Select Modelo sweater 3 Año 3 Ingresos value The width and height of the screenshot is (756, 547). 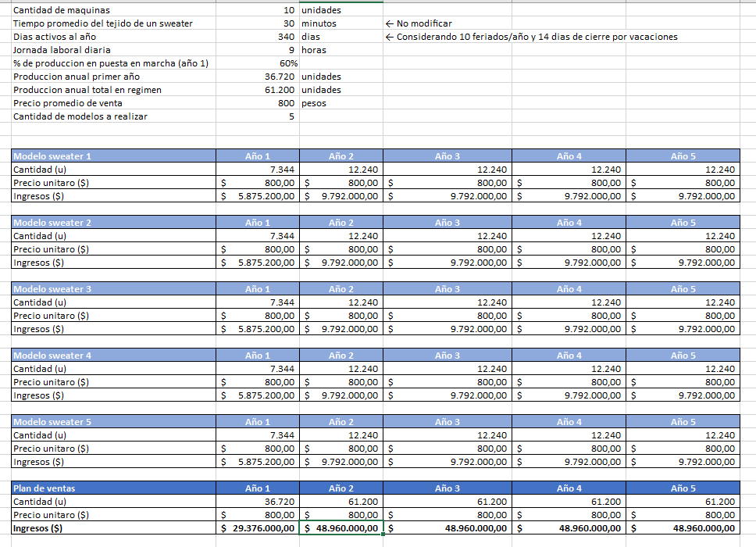[x=448, y=329]
